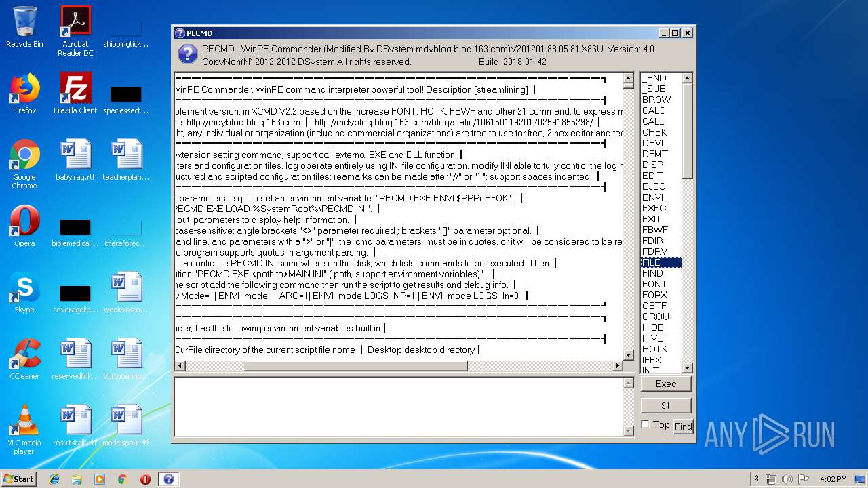Open media player taskbar icon
868x488 pixels.
click(100, 479)
